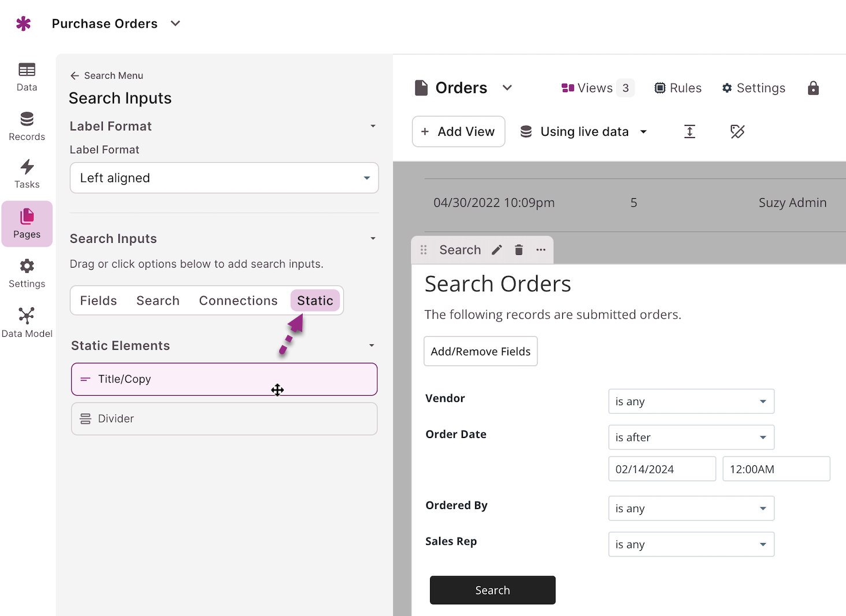The height and width of the screenshot is (616, 846).
Task: Open the Label Format dropdown
Action: [224, 178]
